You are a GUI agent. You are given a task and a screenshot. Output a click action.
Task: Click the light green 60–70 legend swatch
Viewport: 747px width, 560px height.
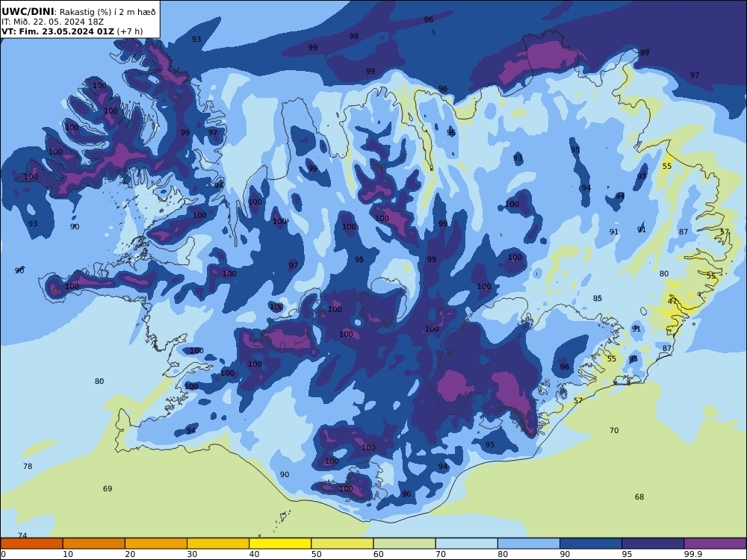pos(404,544)
